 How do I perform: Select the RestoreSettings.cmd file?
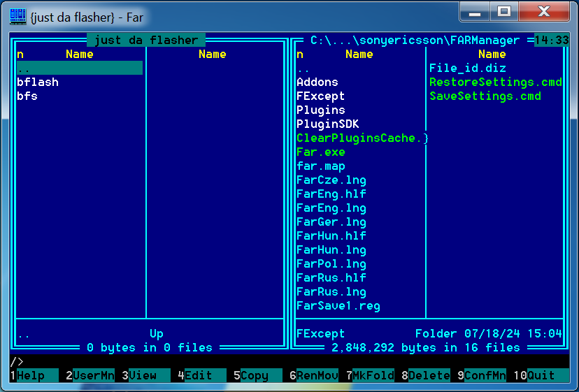496,82
